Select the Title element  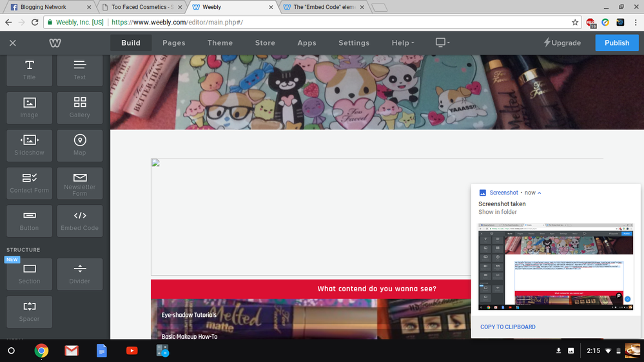coord(29,70)
